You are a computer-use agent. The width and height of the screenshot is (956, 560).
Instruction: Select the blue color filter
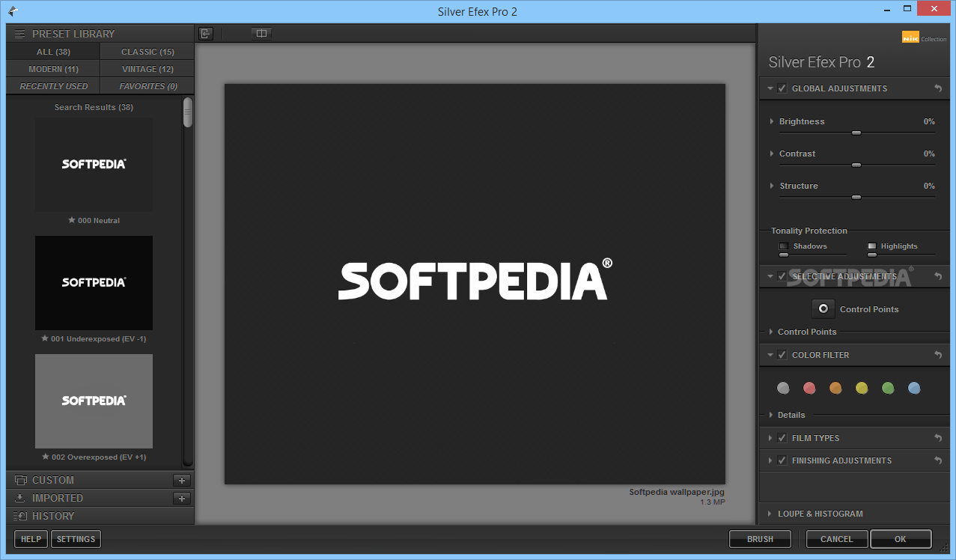click(914, 388)
